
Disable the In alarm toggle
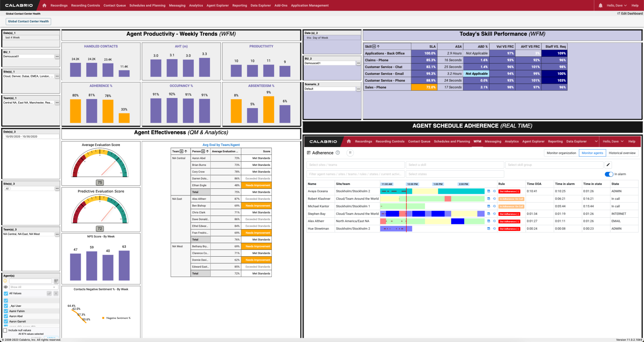pos(608,174)
